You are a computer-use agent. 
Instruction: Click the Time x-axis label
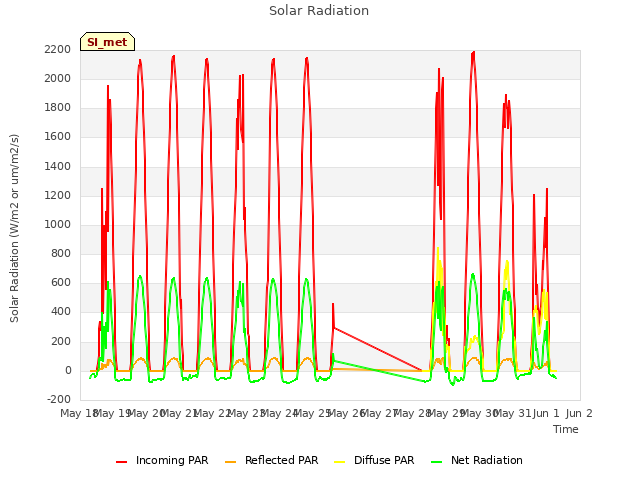click(566, 429)
